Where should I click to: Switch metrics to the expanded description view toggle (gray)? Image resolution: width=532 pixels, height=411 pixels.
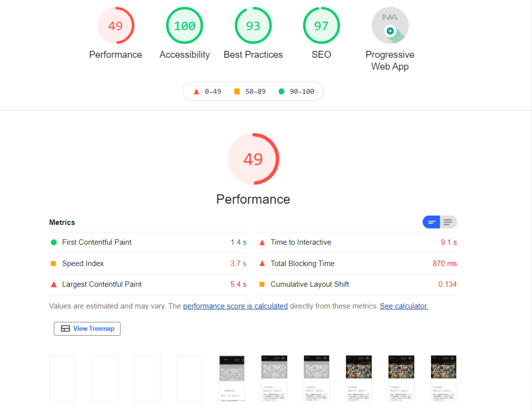click(x=448, y=222)
